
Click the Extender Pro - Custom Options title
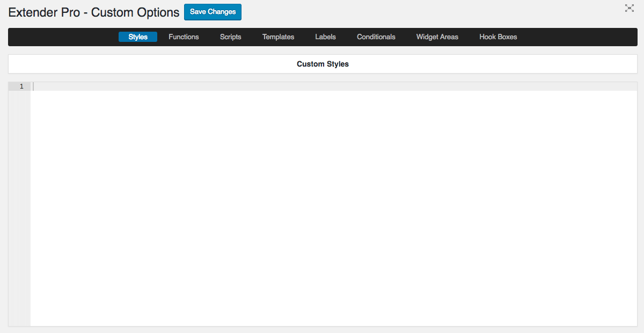[x=94, y=12]
